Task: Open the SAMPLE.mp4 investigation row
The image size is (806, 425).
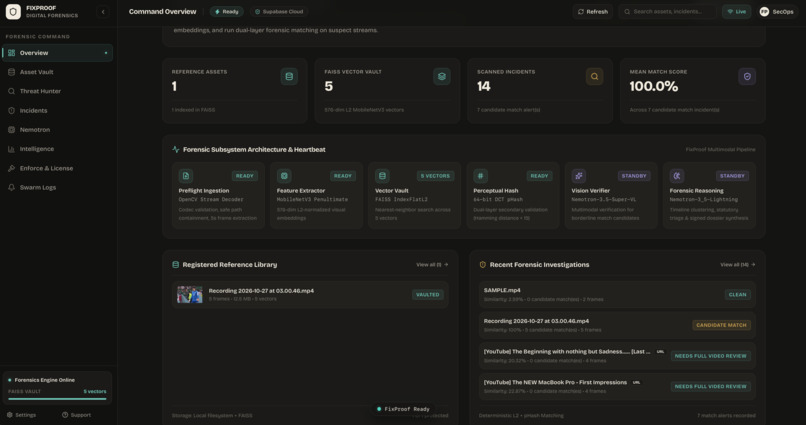Action: tap(617, 294)
